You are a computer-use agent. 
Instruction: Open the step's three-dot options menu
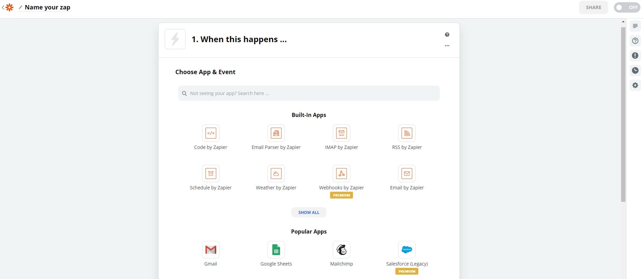point(447,45)
